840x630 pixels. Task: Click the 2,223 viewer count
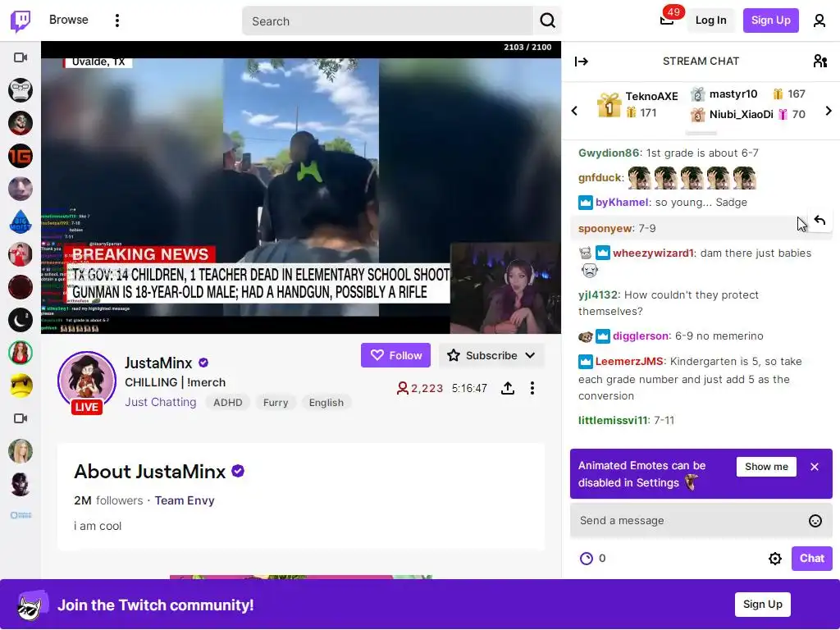coord(419,388)
